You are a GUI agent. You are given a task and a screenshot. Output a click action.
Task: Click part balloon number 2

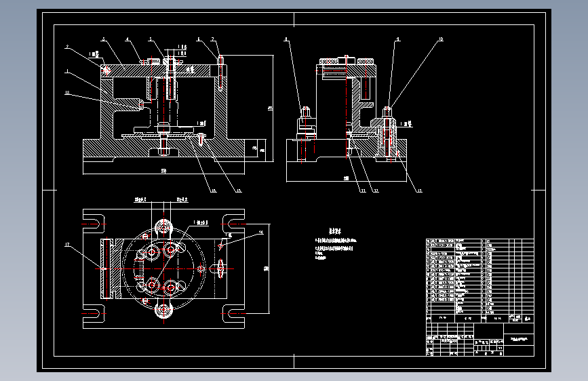(x=67, y=47)
